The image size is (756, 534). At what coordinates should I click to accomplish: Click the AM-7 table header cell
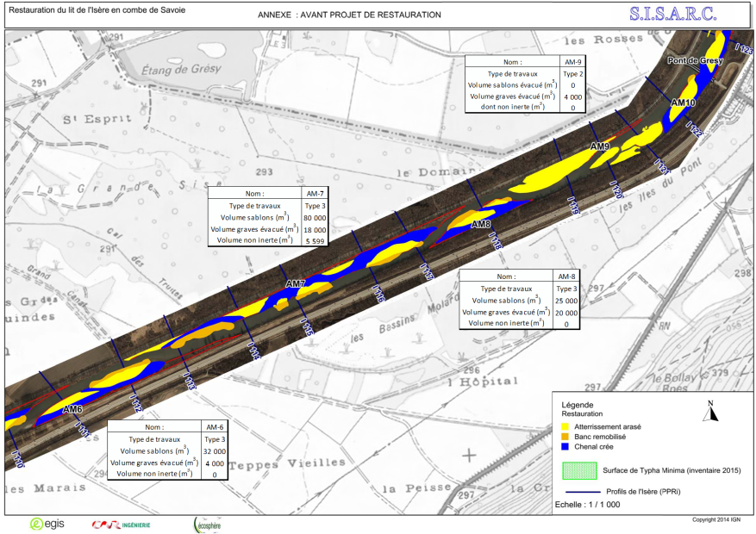pos(316,194)
